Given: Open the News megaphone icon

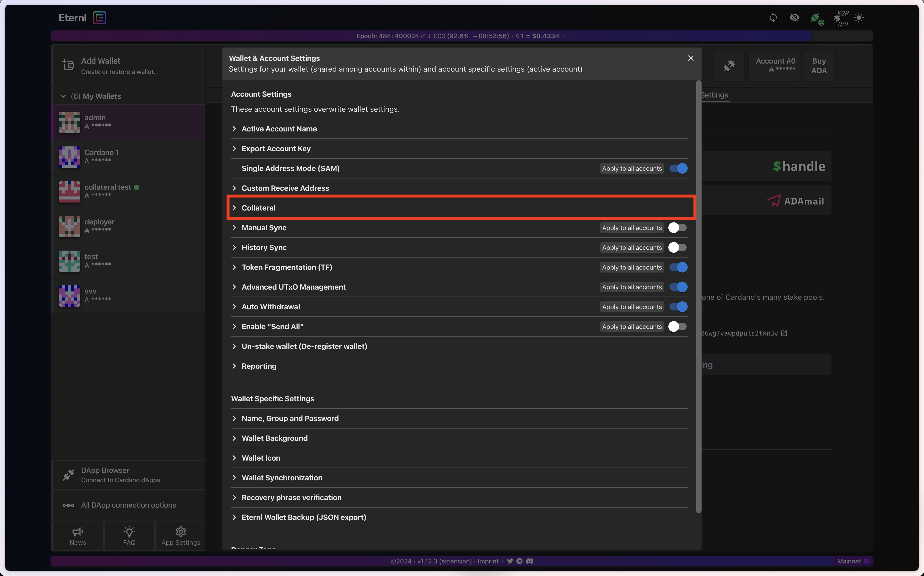Looking at the screenshot, I should pos(78,532).
